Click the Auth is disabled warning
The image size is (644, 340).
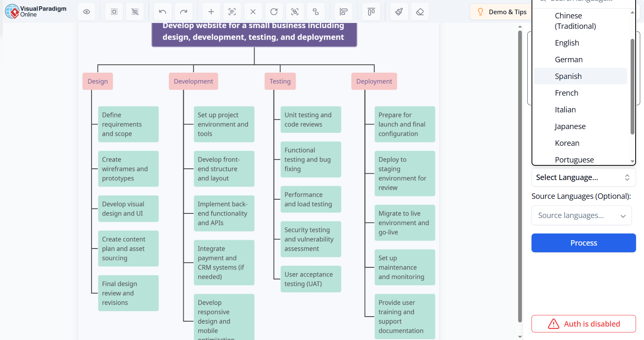coord(583,324)
